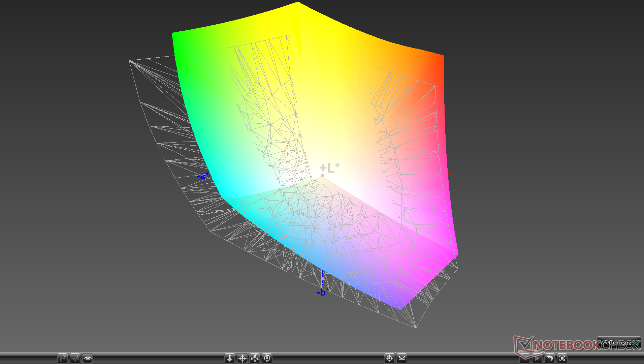The image size is (644, 364).
Task: Click the -b* axis label
Action: pos(323,292)
